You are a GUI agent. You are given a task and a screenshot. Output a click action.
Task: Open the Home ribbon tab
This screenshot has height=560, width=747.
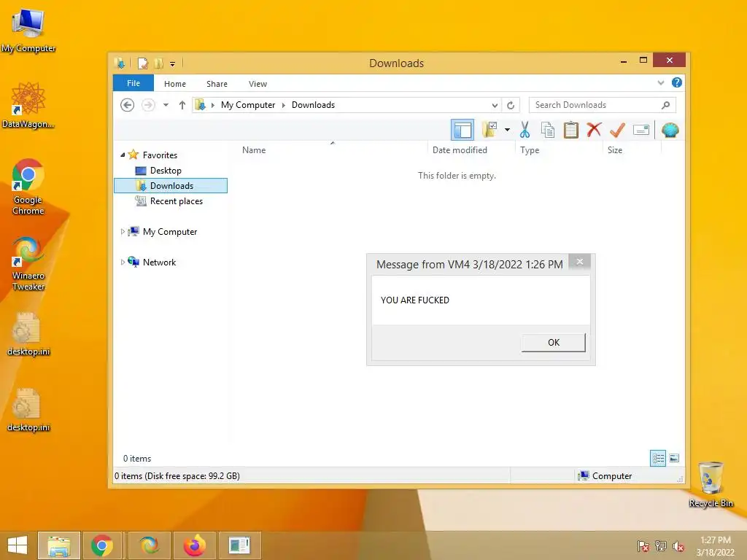(175, 84)
